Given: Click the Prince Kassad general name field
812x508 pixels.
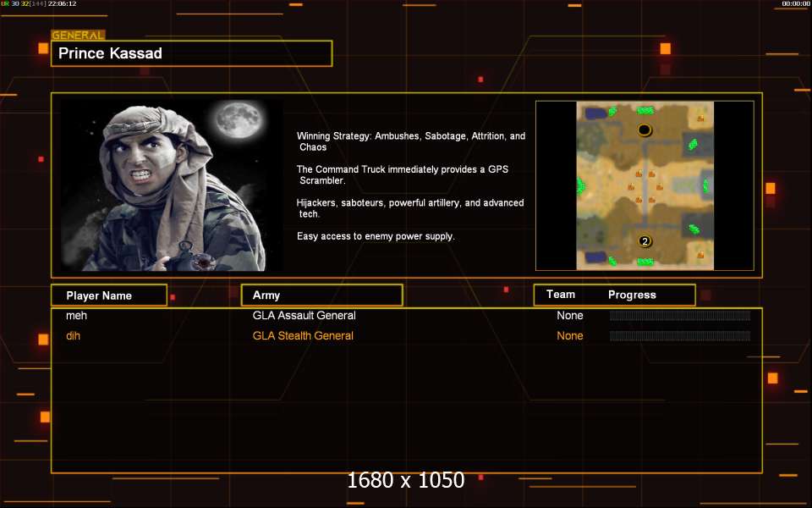Looking at the screenshot, I should click(191, 53).
